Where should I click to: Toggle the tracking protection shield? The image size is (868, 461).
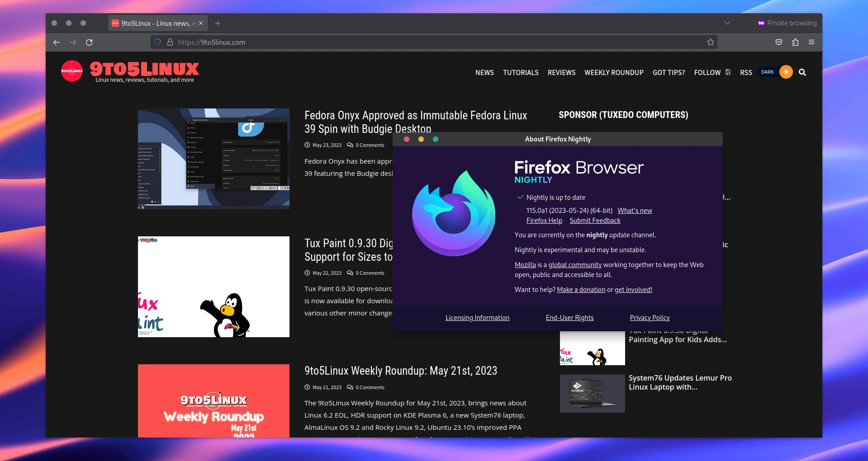coord(157,42)
